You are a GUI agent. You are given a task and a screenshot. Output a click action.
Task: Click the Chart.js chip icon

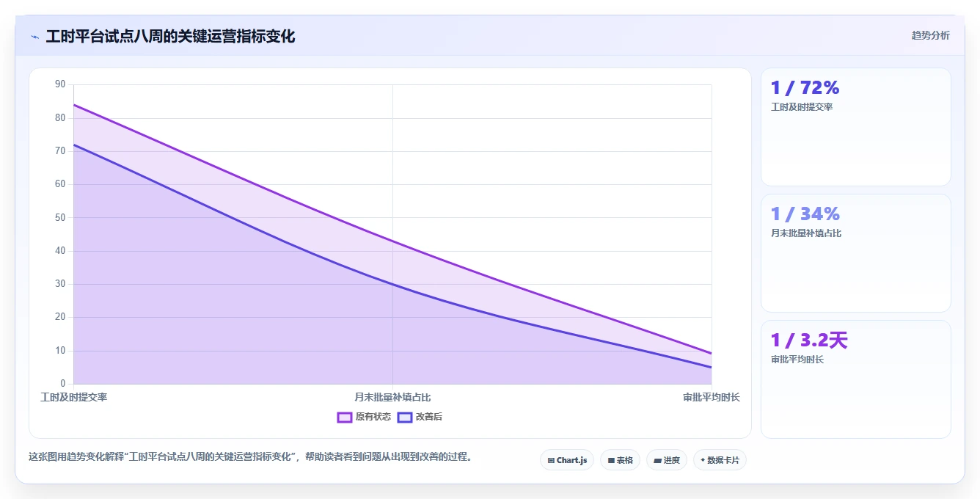pos(551,461)
